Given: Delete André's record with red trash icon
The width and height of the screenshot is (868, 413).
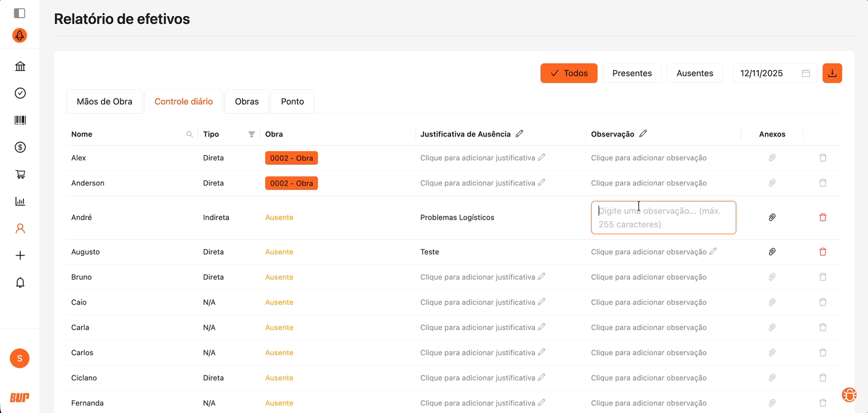Looking at the screenshot, I should pyautogui.click(x=823, y=218).
